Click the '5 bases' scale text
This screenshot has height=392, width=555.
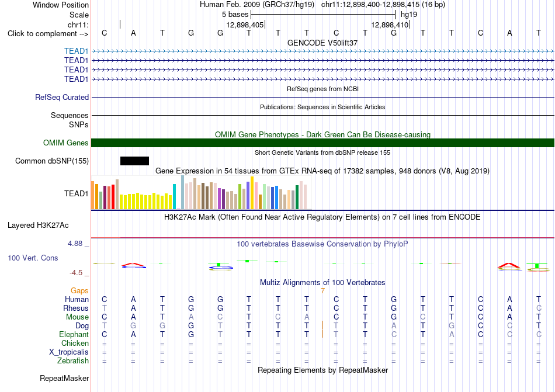point(235,15)
